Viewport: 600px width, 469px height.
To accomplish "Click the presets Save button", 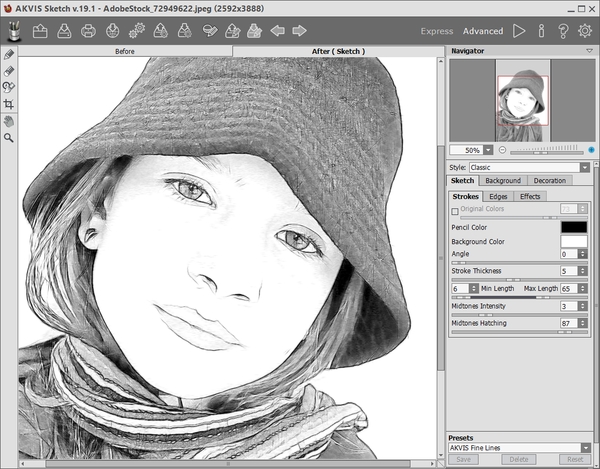I will pos(463,459).
